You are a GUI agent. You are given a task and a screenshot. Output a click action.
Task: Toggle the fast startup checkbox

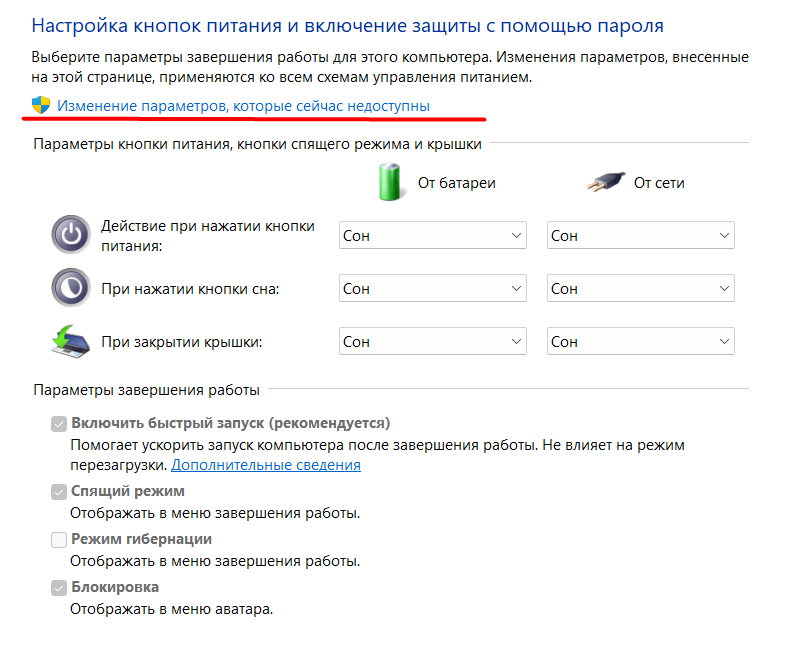59,423
